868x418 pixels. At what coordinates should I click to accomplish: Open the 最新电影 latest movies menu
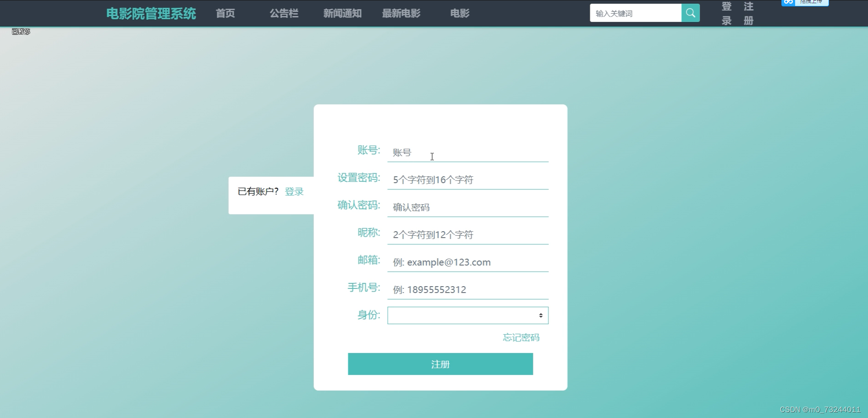click(x=401, y=13)
